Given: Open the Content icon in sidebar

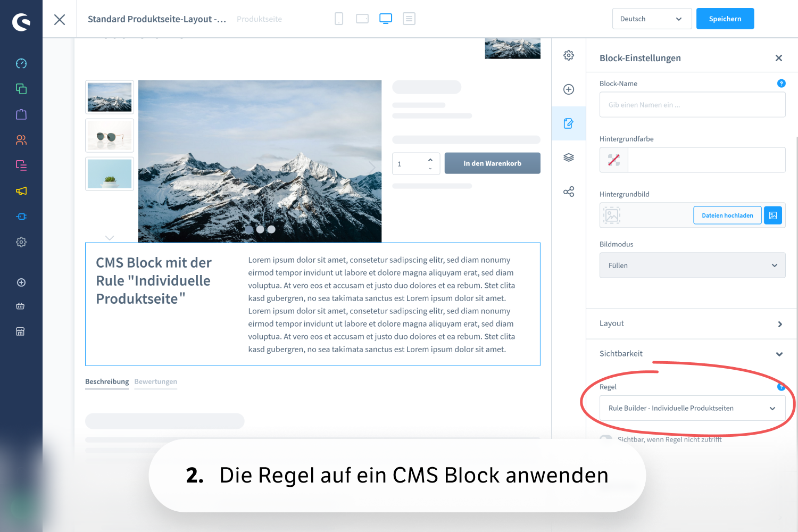Looking at the screenshot, I should point(21,165).
